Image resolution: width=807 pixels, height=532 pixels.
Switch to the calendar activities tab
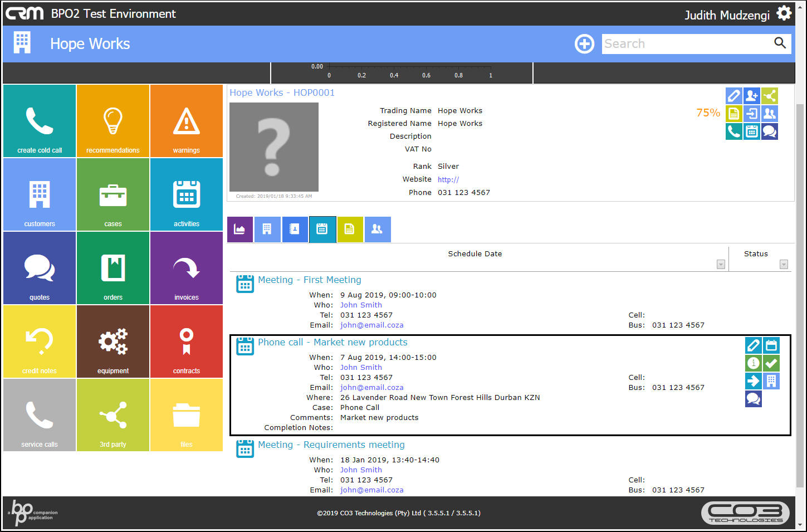pyautogui.click(x=322, y=230)
